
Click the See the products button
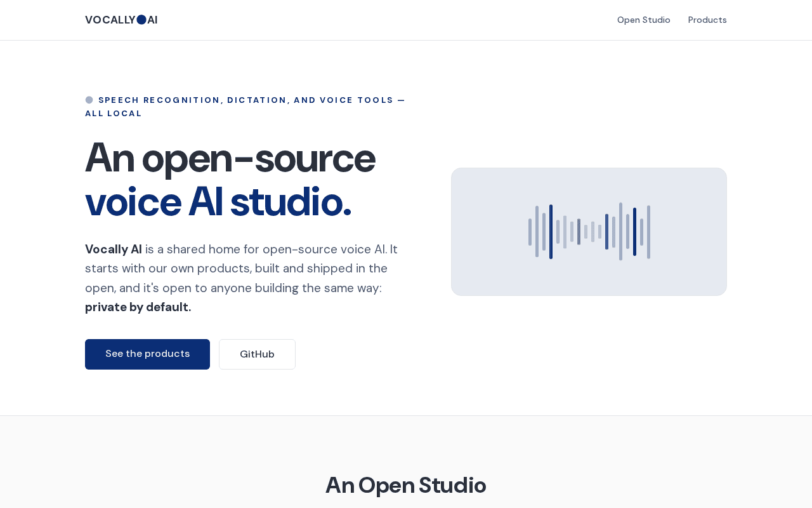[147, 354]
